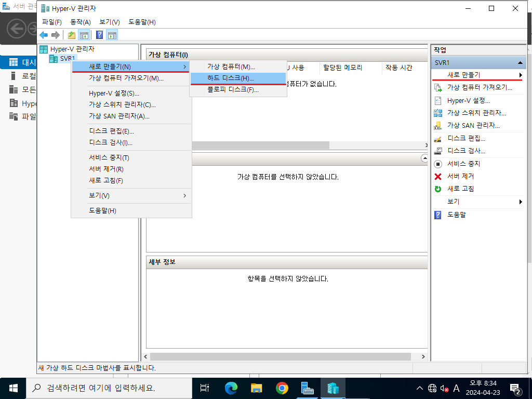The height and width of the screenshot is (399, 532).
Task: Click the 새로 고침 action link
Action: coord(460,189)
